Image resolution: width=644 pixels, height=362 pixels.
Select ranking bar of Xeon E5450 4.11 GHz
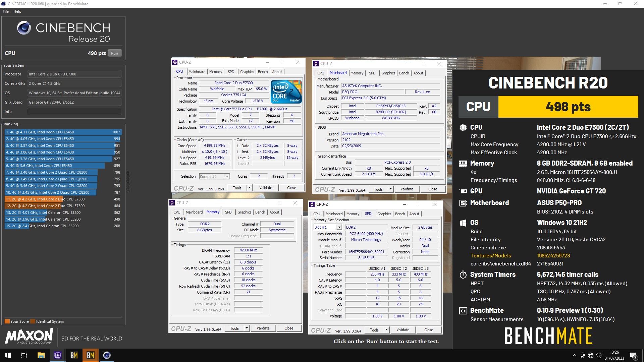(x=63, y=132)
